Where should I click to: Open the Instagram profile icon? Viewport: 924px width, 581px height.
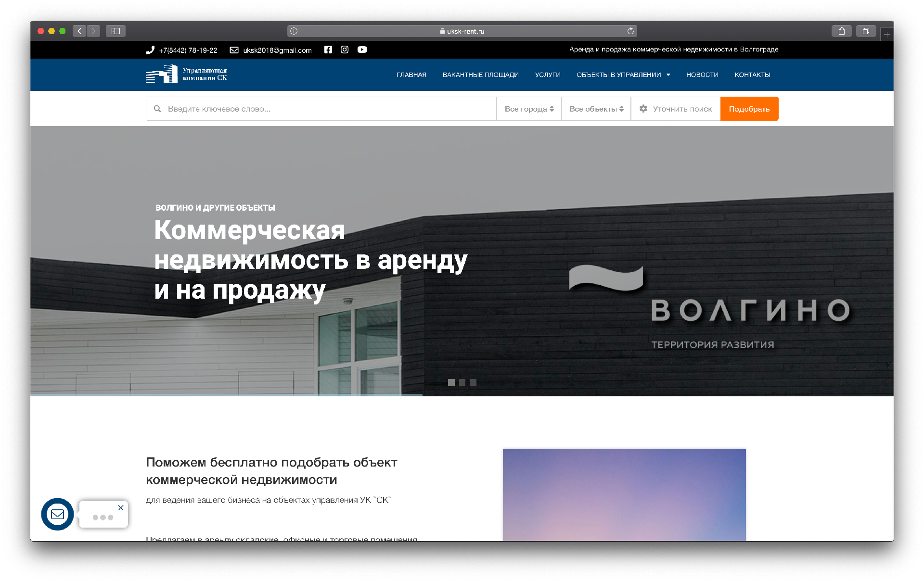tap(345, 50)
